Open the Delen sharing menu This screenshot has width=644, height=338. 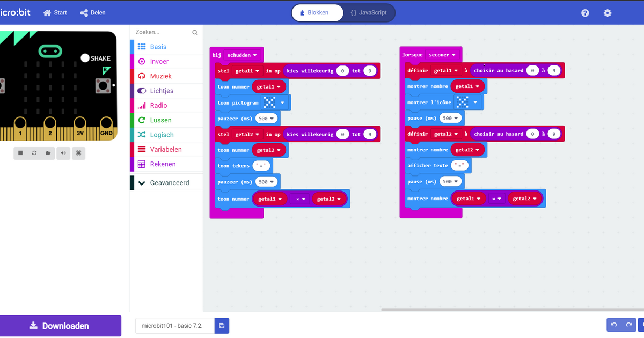(91, 12)
